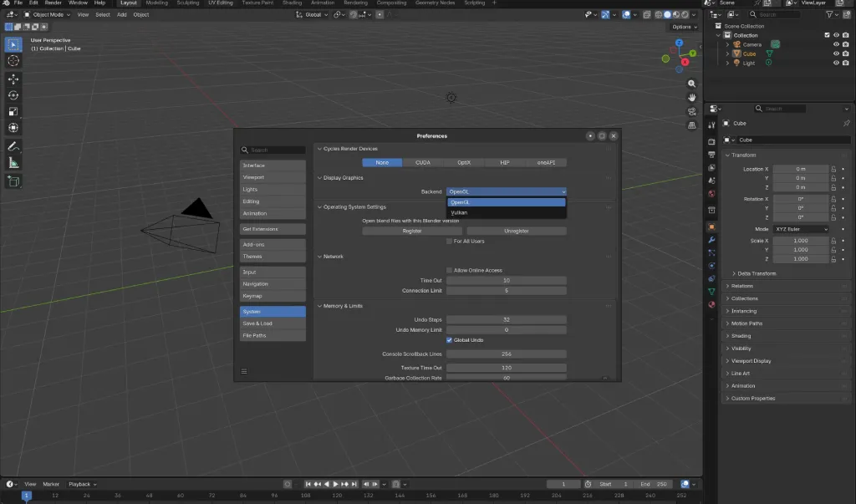Click the viewport pan hand icon
The width and height of the screenshot is (856, 504).
click(x=691, y=97)
